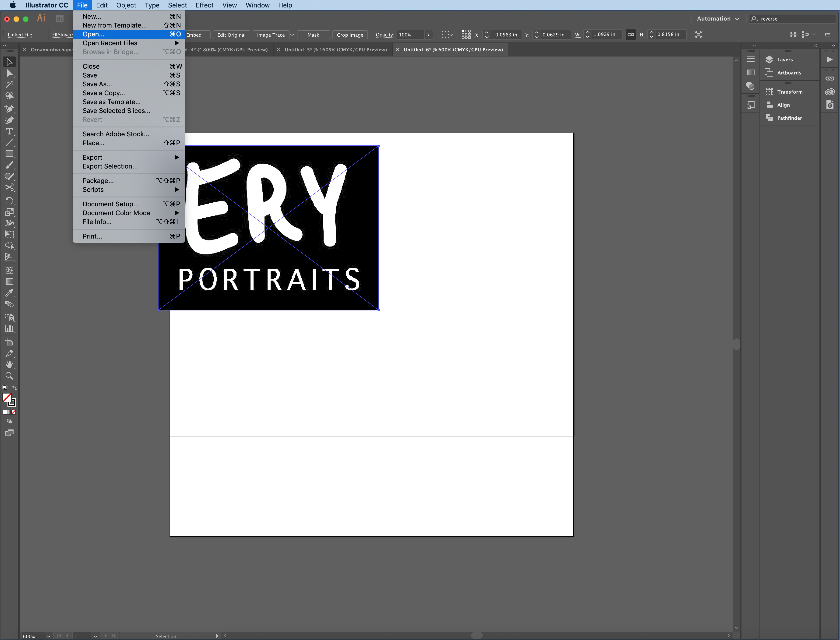
Task: Select the Direct Selection tool
Action: tap(9, 73)
